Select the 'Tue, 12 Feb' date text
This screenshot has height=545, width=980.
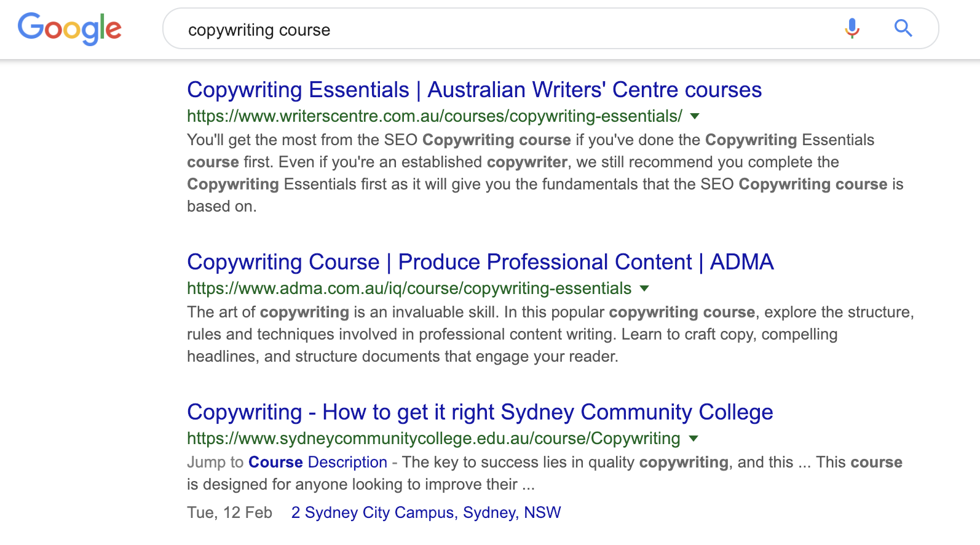229,512
